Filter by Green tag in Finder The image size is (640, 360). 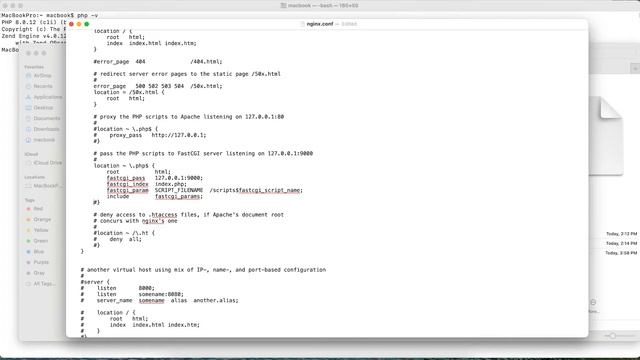point(37,241)
